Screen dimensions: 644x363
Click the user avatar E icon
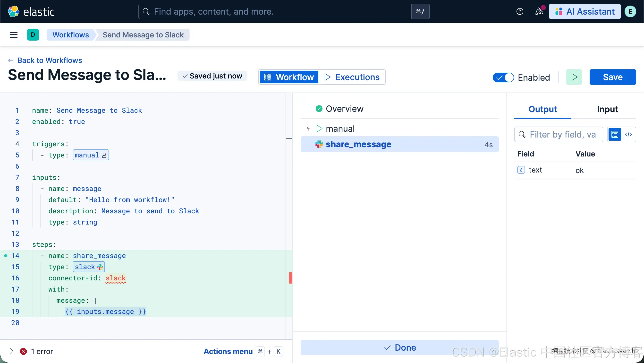(x=630, y=11)
